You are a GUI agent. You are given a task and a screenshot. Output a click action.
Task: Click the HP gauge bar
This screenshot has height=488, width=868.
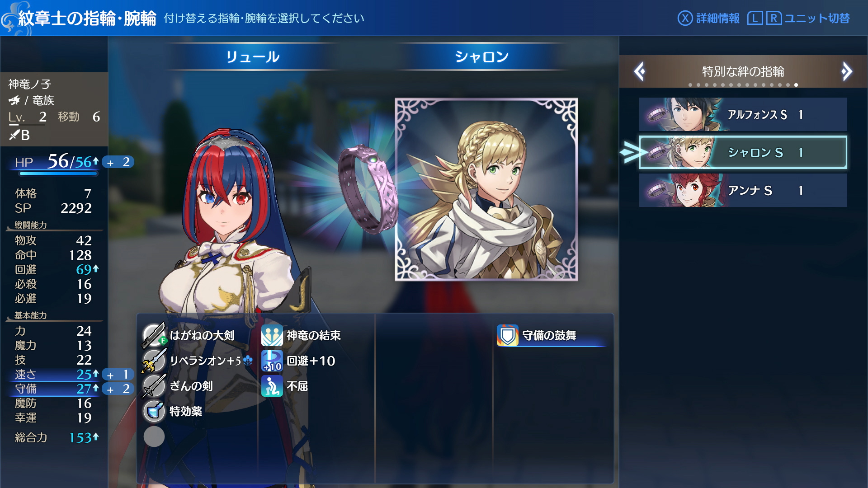[x=59, y=173]
